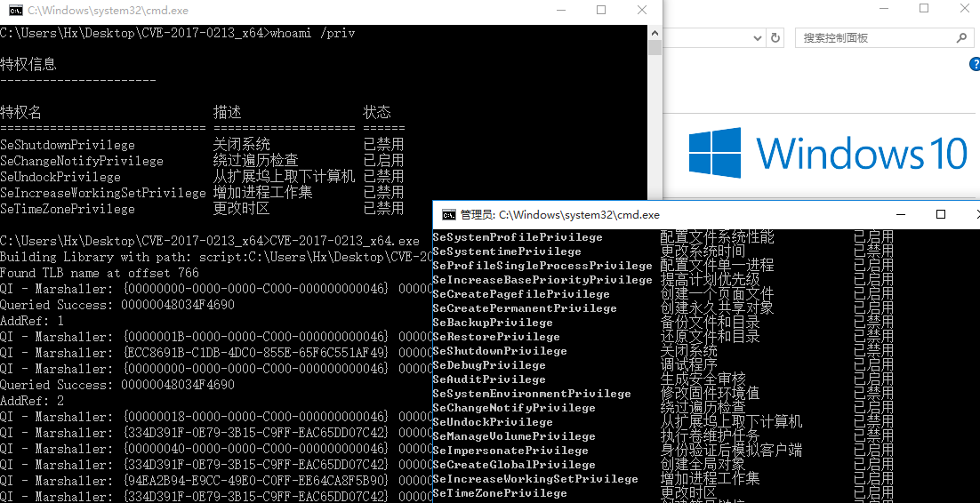Click the first cmd window title text
This screenshot has height=503, width=980.
pyautogui.click(x=108, y=11)
